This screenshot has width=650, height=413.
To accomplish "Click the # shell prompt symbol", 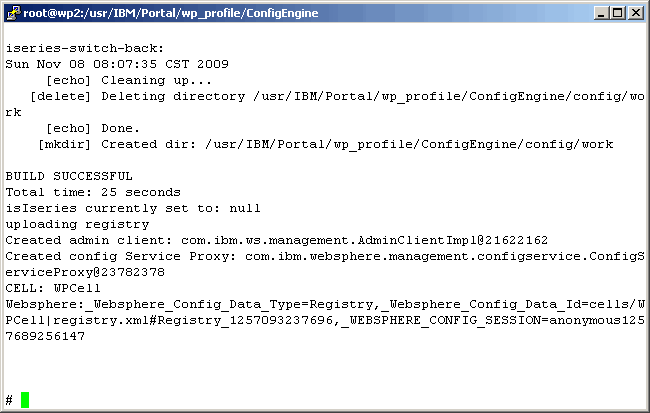I will pos(9,400).
